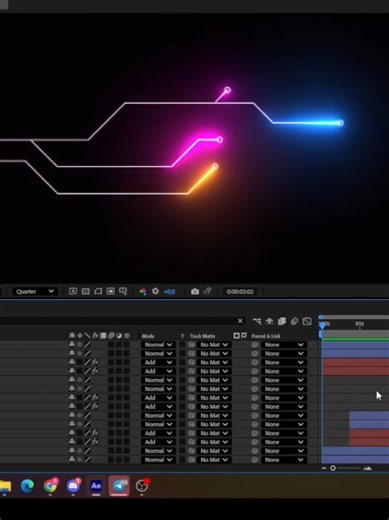Click track matte pick whip of first row
Screen dimensions: 389x520
192,345
